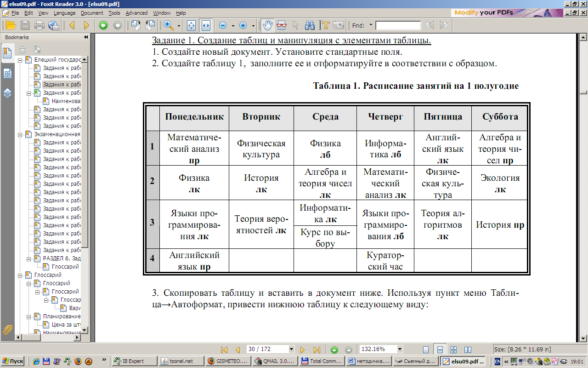588x368 pixels.
Task: Collapse the Экзаменационная bookmark node
Action: [x=20, y=134]
